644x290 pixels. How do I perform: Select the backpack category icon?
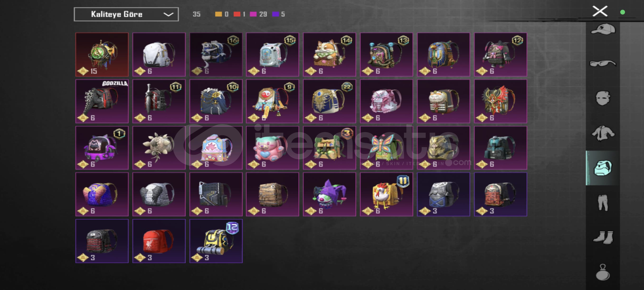click(x=603, y=168)
